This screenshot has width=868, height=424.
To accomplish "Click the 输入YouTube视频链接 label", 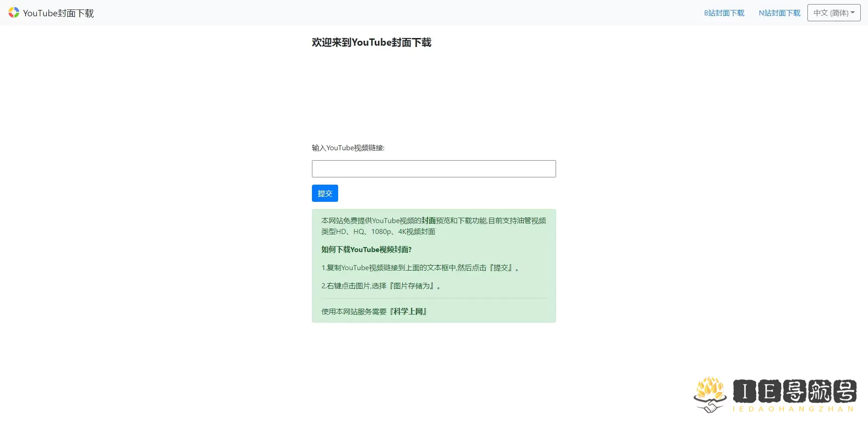I will tap(348, 148).
